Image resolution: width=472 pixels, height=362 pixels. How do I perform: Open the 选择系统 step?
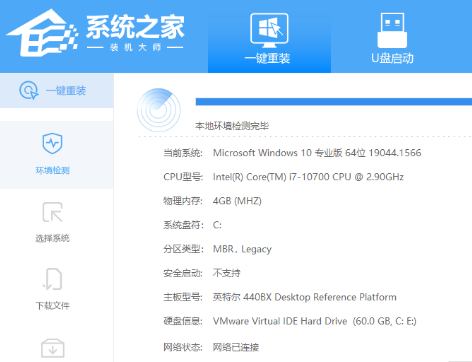point(52,222)
